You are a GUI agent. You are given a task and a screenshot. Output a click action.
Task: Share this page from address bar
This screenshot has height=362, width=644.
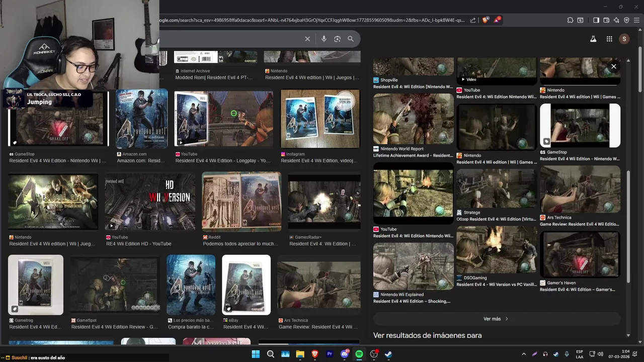[473, 20]
